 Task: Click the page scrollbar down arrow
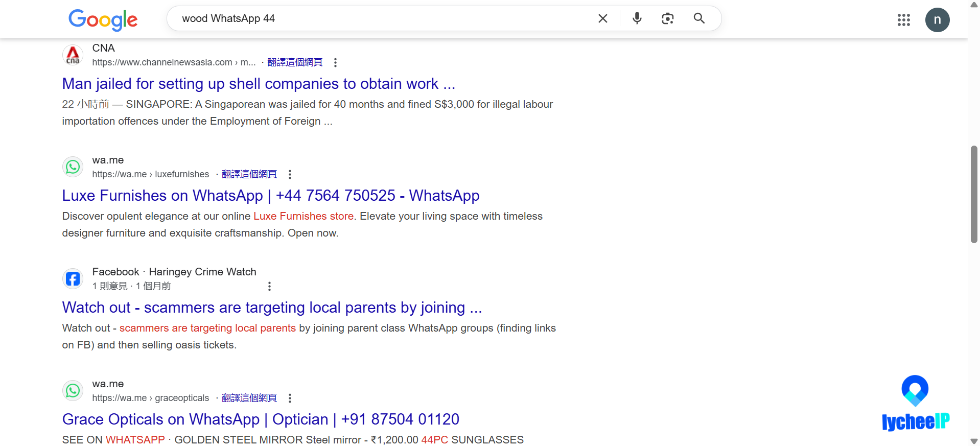974,441
